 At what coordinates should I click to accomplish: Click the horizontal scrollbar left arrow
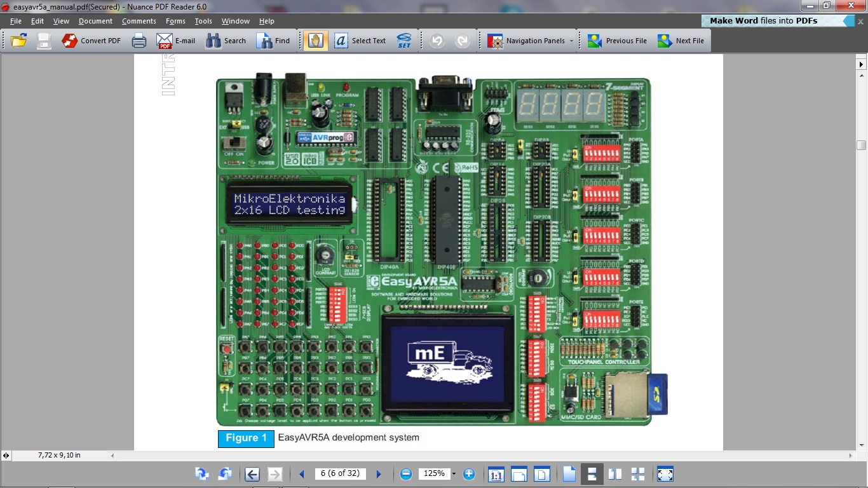tap(113, 456)
